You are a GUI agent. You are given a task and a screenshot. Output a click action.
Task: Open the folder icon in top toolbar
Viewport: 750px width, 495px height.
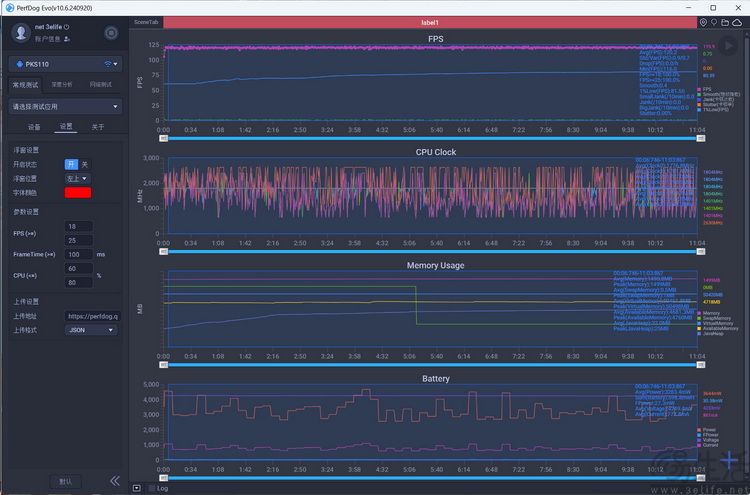click(x=725, y=22)
